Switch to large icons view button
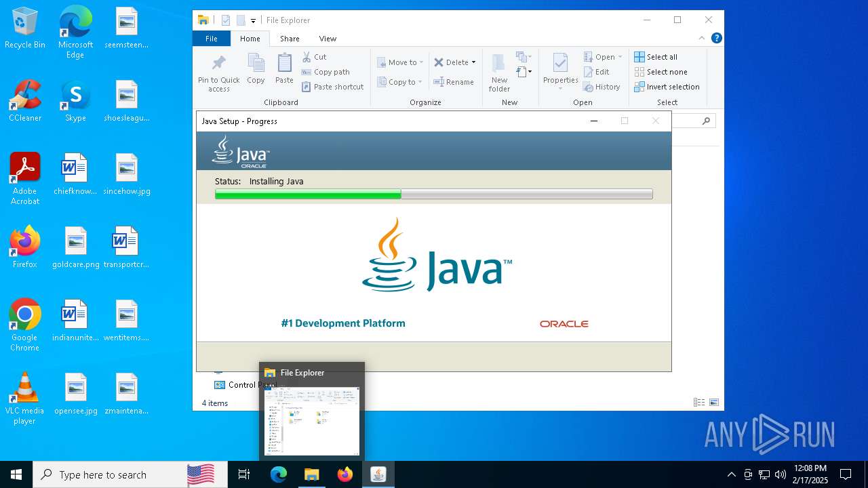 click(713, 403)
